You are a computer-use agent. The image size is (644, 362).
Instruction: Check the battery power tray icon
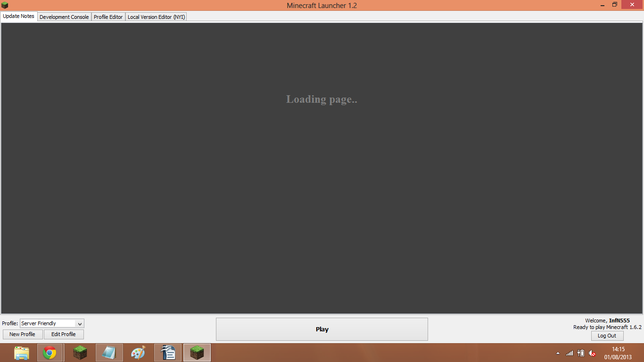pos(581,353)
